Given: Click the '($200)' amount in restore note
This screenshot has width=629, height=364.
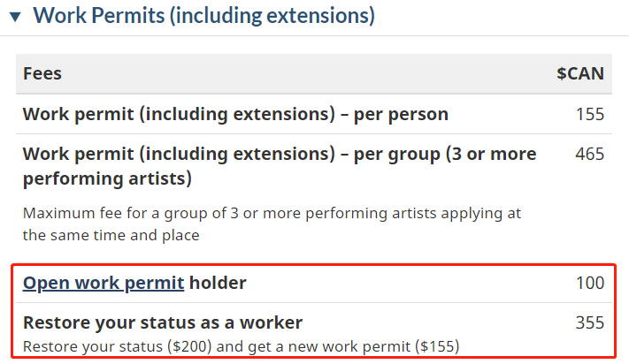Looking at the screenshot, I should pos(189,346).
